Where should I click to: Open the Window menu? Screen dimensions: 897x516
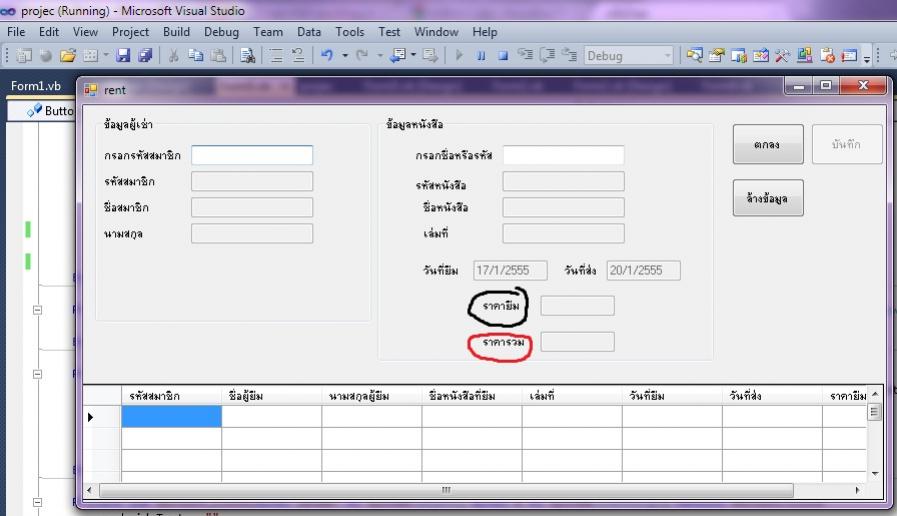tap(436, 32)
